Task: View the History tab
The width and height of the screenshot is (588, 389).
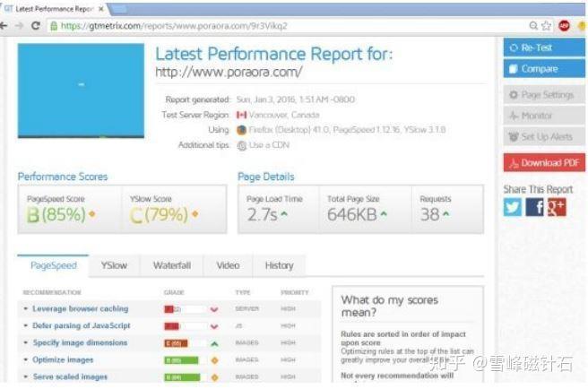Action: coord(279,265)
